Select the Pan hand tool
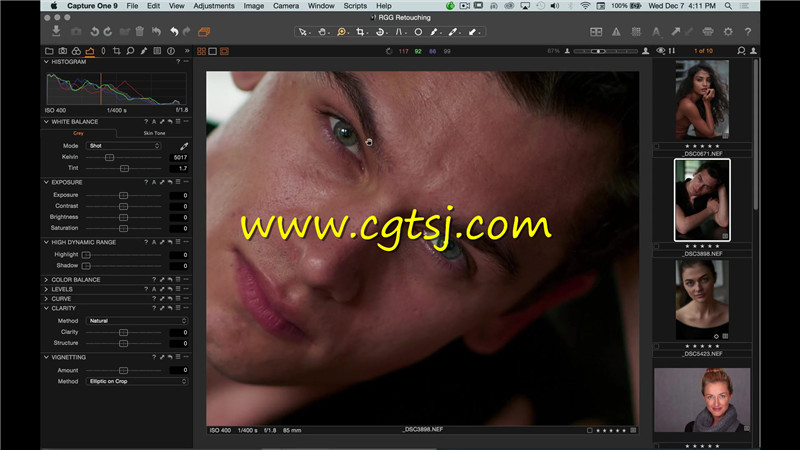This screenshot has height=450, width=800. click(x=322, y=32)
